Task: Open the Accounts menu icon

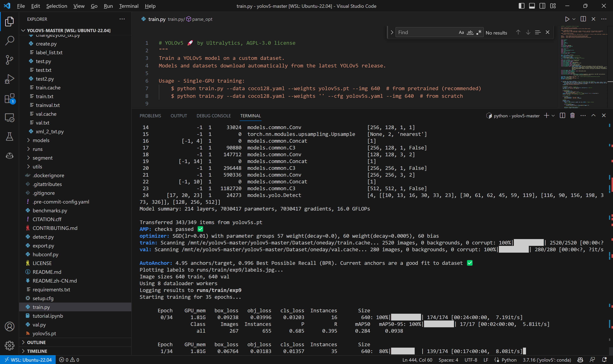Action: pyautogui.click(x=9, y=326)
